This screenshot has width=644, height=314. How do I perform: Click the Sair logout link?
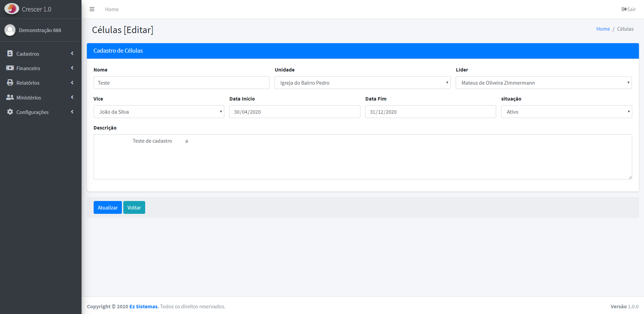click(629, 9)
